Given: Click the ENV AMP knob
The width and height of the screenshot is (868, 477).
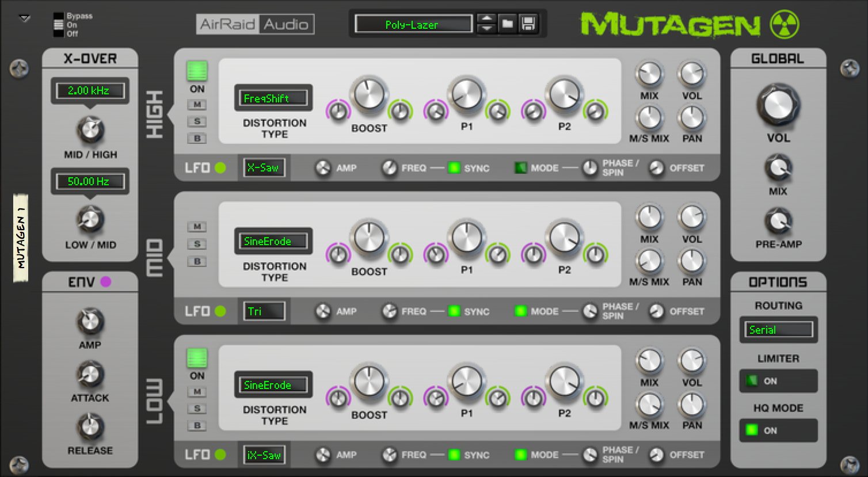Looking at the screenshot, I should tap(90, 322).
